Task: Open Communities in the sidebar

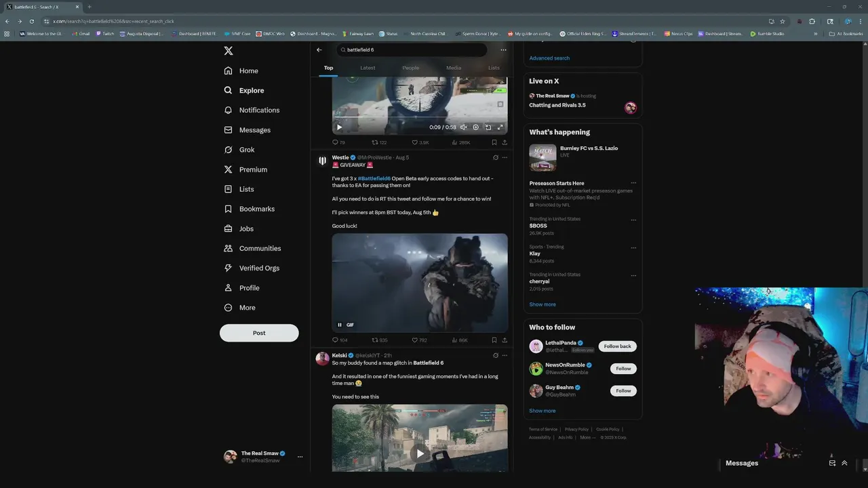Action: (x=252, y=248)
